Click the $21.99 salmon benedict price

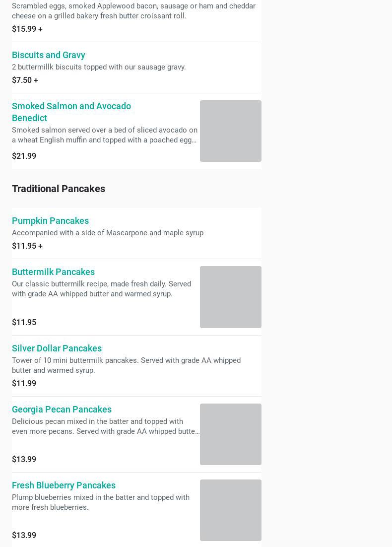tap(24, 156)
